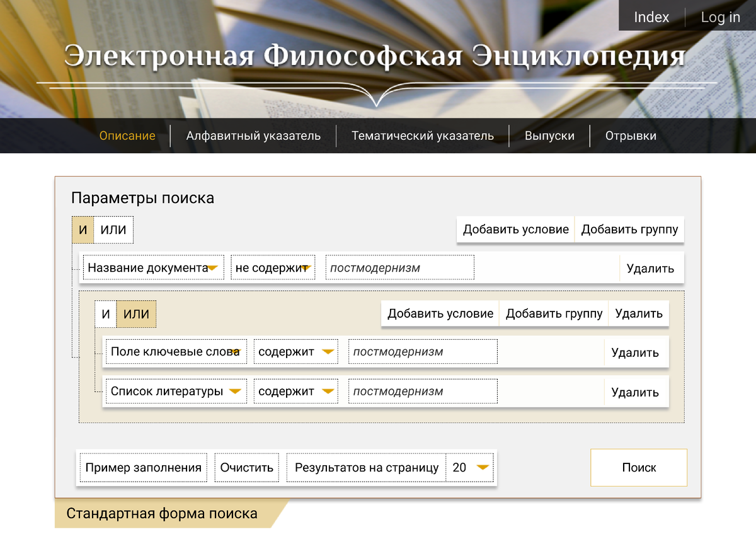The height and width of the screenshot is (546, 756).
Task: Focus value input in Название документа row
Action: click(400, 268)
